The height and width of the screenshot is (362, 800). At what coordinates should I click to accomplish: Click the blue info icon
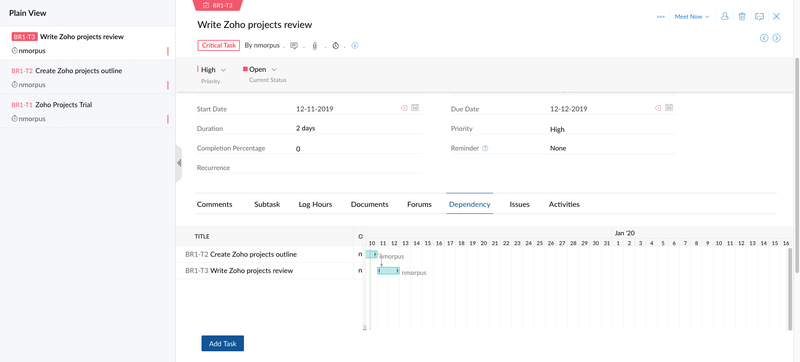pos(355,45)
